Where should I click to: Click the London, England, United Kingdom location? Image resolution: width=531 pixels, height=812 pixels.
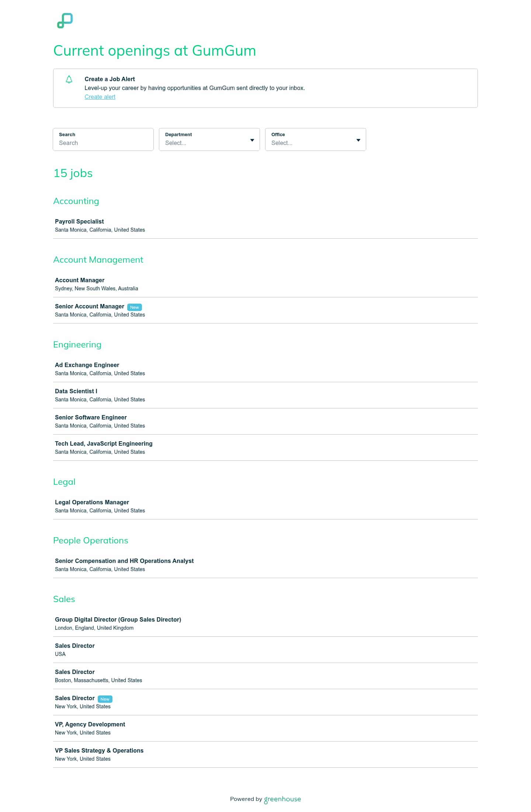click(x=94, y=628)
